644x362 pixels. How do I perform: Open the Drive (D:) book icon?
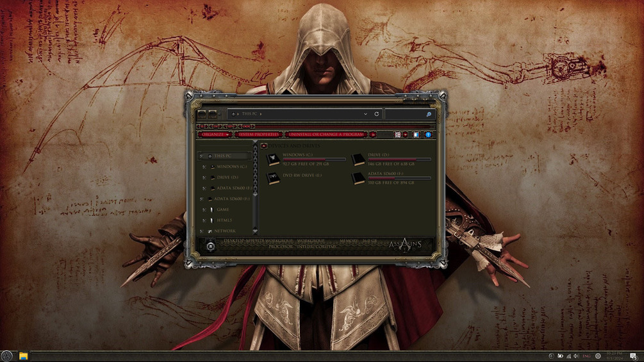pyautogui.click(x=358, y=160)
